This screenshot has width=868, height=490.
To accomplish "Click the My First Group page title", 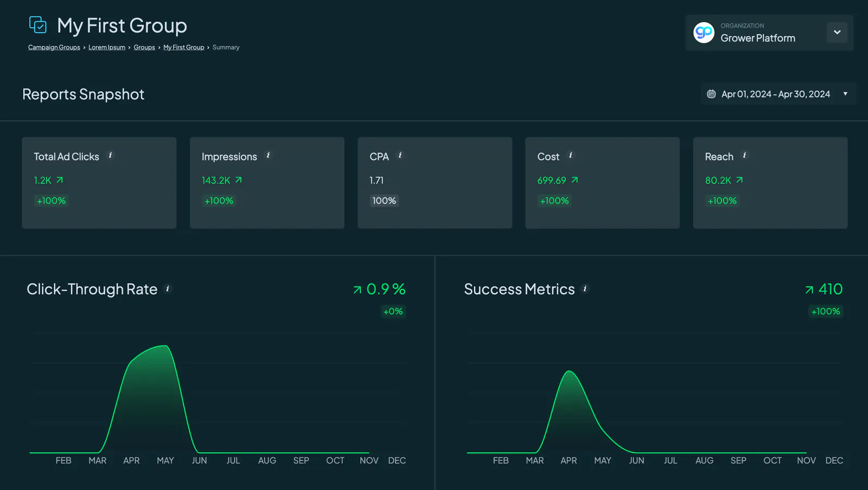I will click(x=122, y=26).
